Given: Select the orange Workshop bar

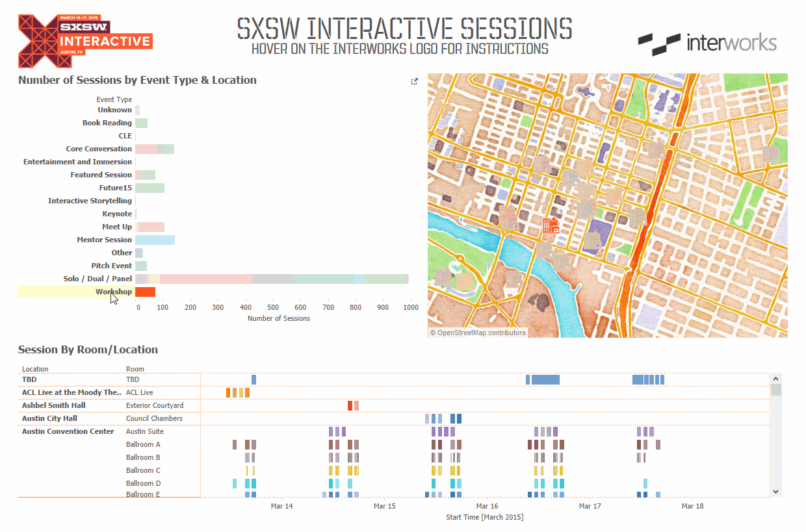Looking at the screenshot, I should pos(145,292).
